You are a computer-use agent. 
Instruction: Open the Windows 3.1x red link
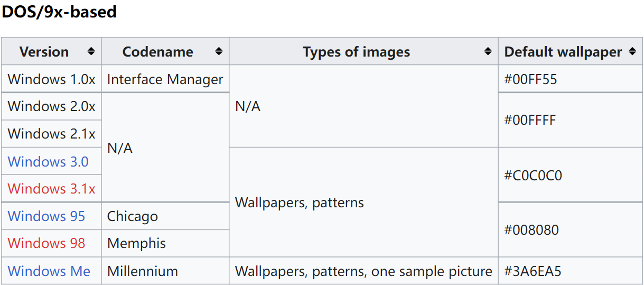pyautogui.click(x=51, y=189)
